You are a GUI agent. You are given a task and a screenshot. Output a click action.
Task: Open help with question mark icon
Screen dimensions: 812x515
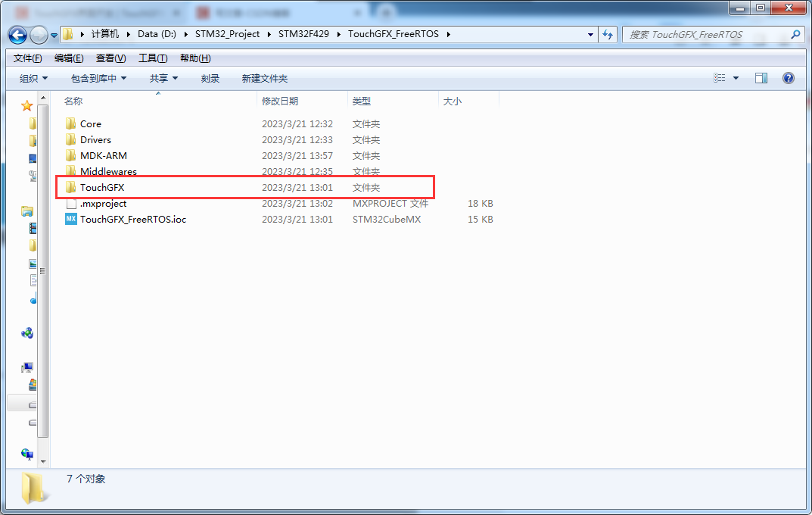click(789, 78)
